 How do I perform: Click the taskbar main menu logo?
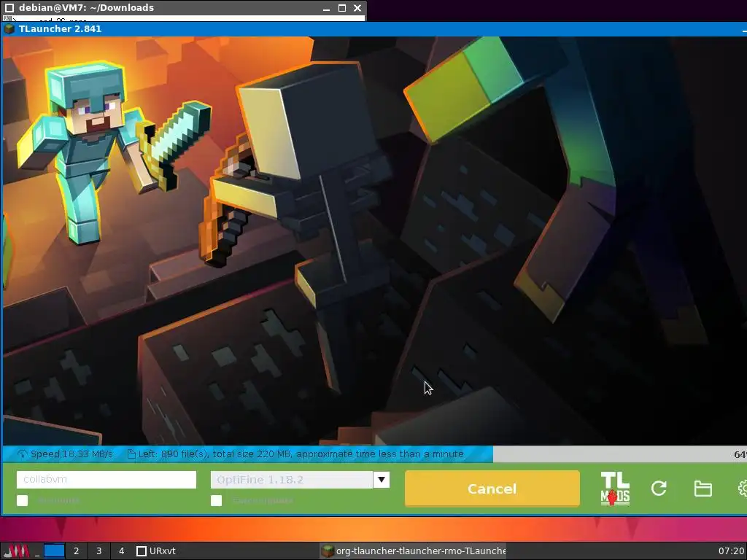(16, 551)
